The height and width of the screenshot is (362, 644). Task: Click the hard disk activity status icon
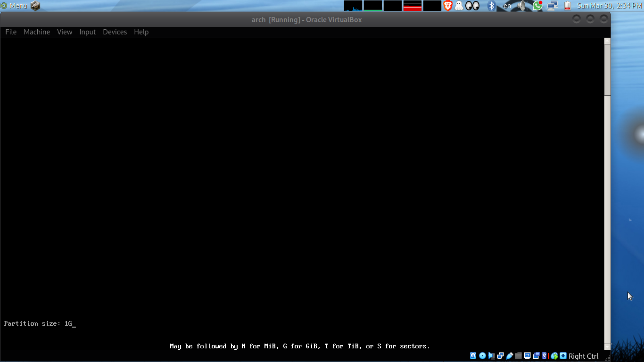[473, 356]
